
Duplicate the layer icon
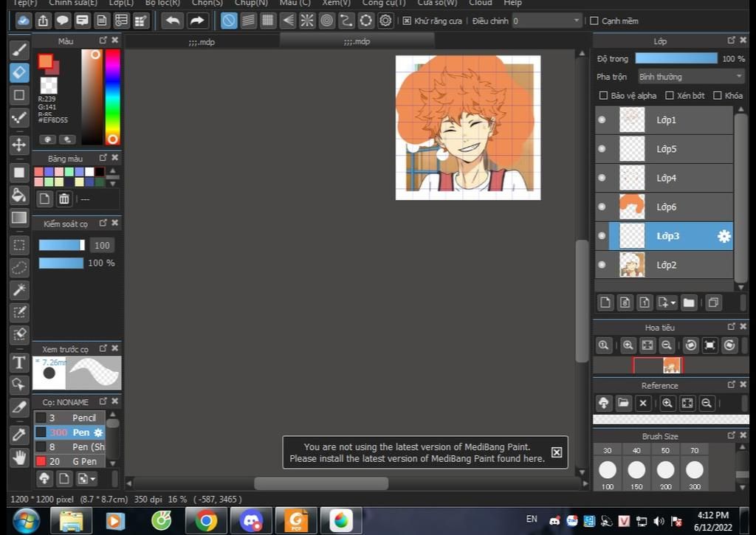point(714,303)
